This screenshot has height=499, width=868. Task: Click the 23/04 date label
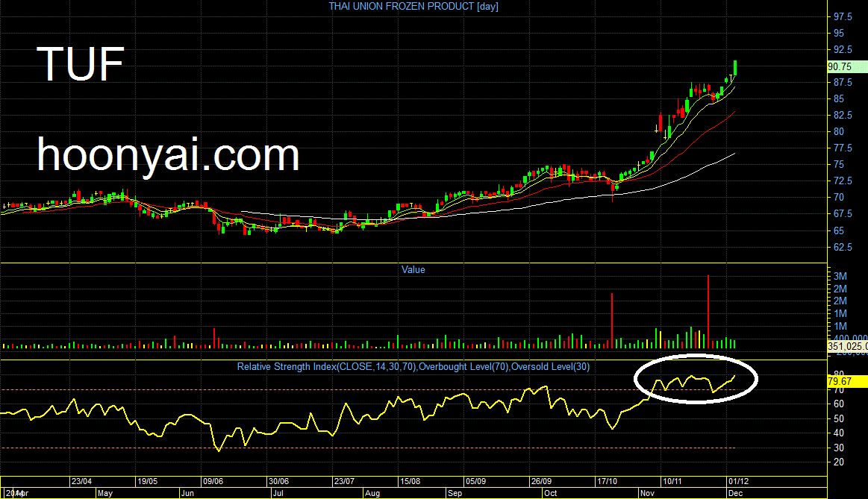pyautogui.click(x=82, y=481)
